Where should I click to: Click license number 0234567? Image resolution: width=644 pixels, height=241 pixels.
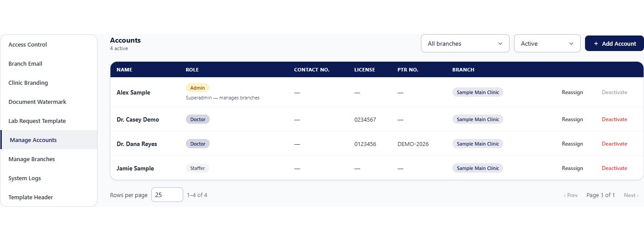(x=365, y=120)
